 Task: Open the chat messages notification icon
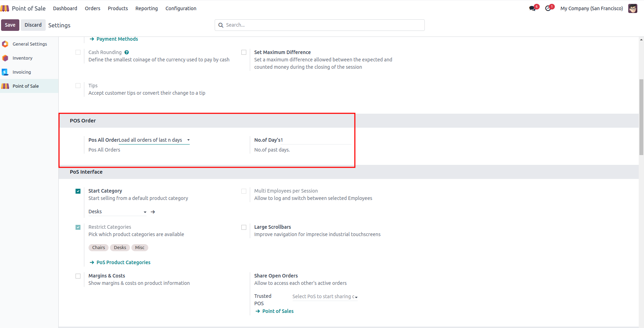point(532,8)
